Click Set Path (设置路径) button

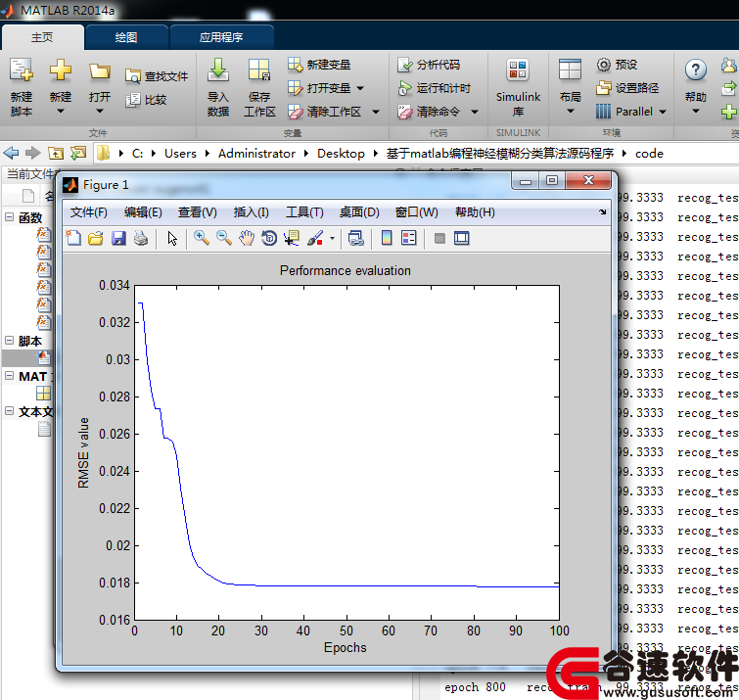pyautogui.click(x=627, y=88)
